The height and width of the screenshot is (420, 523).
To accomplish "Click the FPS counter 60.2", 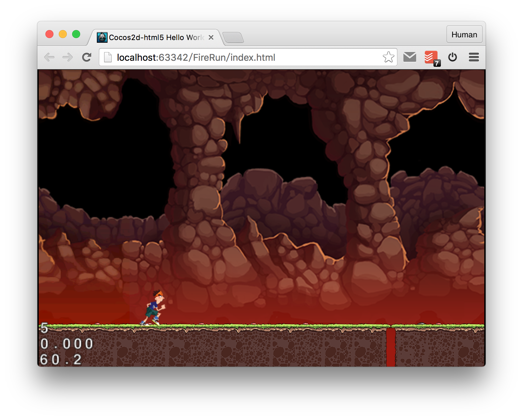I will (x=60, y=360).
